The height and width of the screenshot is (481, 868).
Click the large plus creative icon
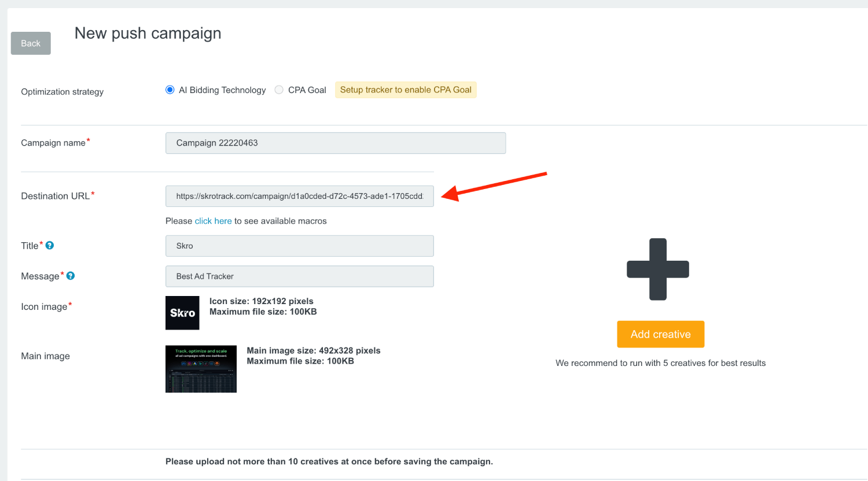(x=658, y=269)
